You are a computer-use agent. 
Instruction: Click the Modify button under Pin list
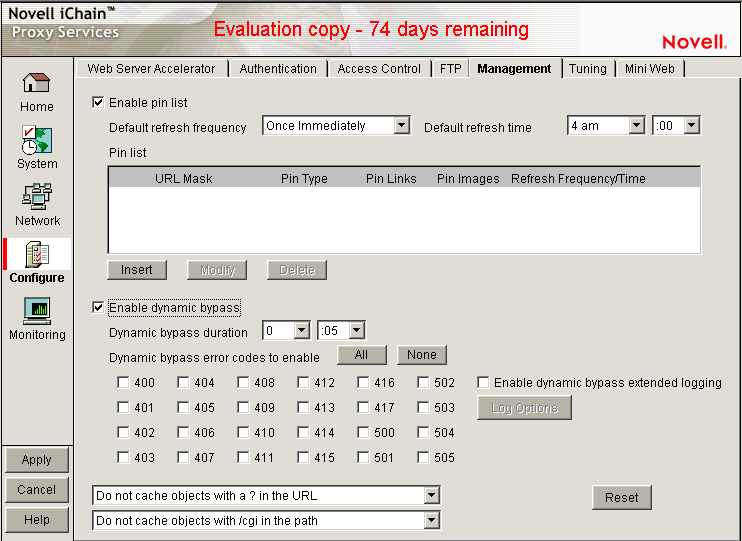[x=217, y=270]
